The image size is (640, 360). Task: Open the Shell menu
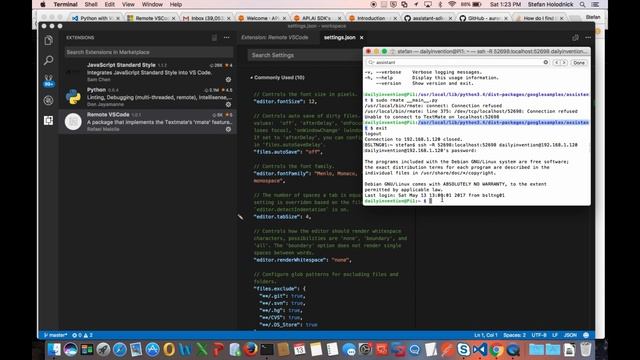coord(91,4)
